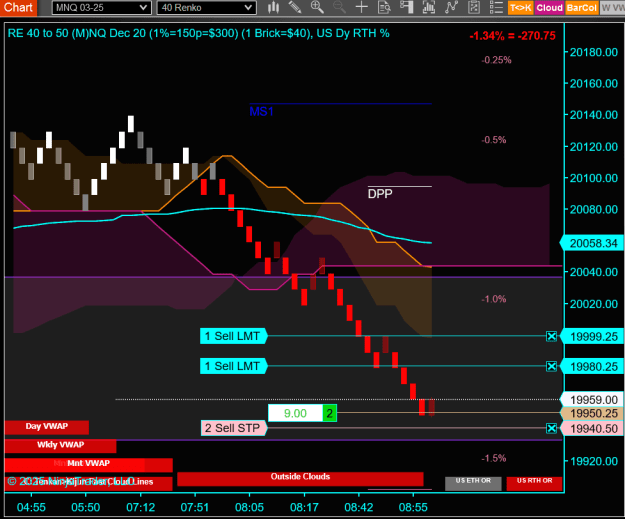Image resolution: width=625 pixels, height=519 pixels.
Task: Click the 07:51 time axis label
Action: point(195,507)
